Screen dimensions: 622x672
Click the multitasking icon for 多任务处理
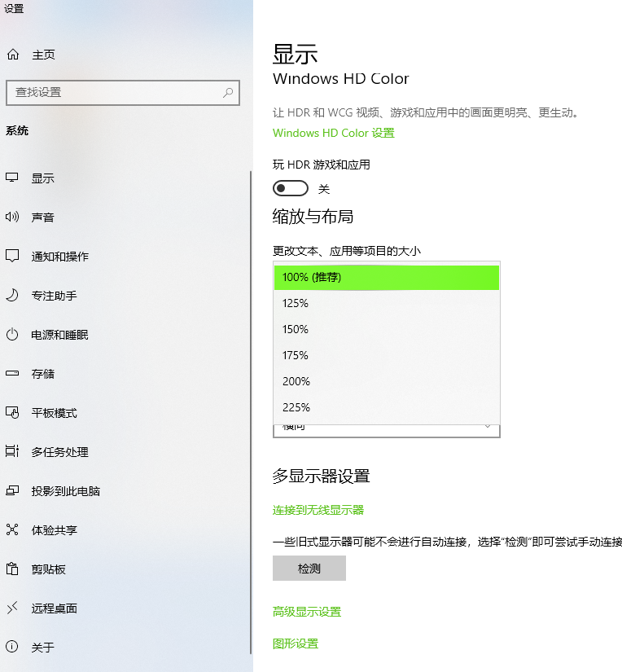coord(12,451)
